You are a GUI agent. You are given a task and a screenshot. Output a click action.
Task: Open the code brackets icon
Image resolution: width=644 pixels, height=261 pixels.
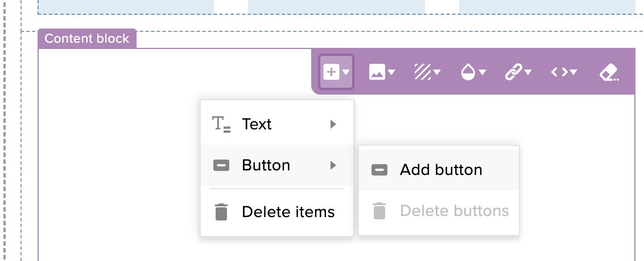pos(559,72)
